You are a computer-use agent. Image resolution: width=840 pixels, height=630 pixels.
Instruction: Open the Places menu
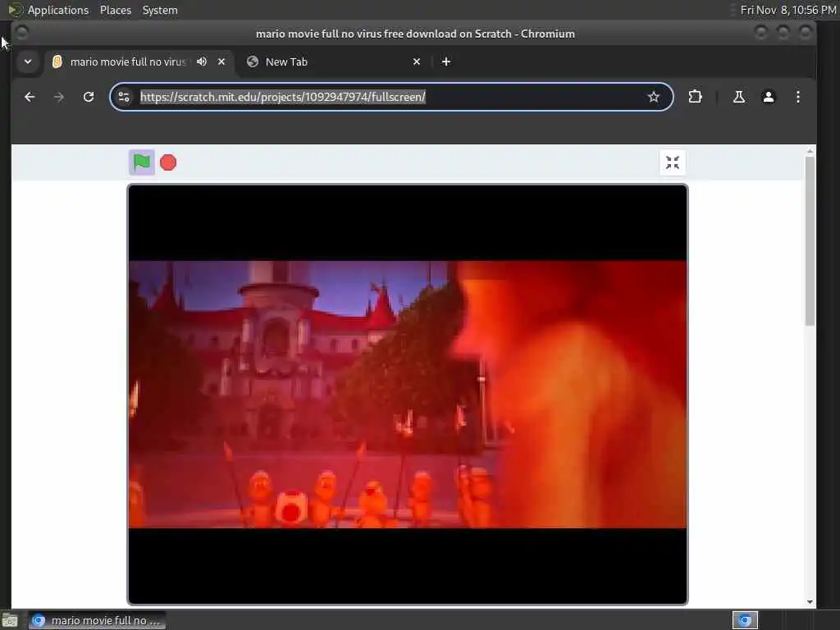tap(115, 10)
